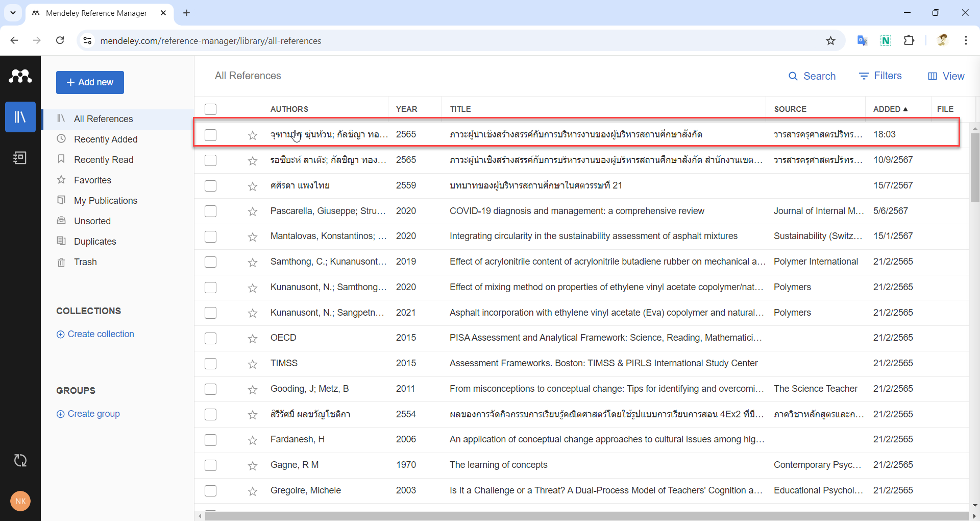Star the Pascarella COVID-19 reference
Image resolution: width=980 pixels, height=521 pixels.
pos(253,211)
